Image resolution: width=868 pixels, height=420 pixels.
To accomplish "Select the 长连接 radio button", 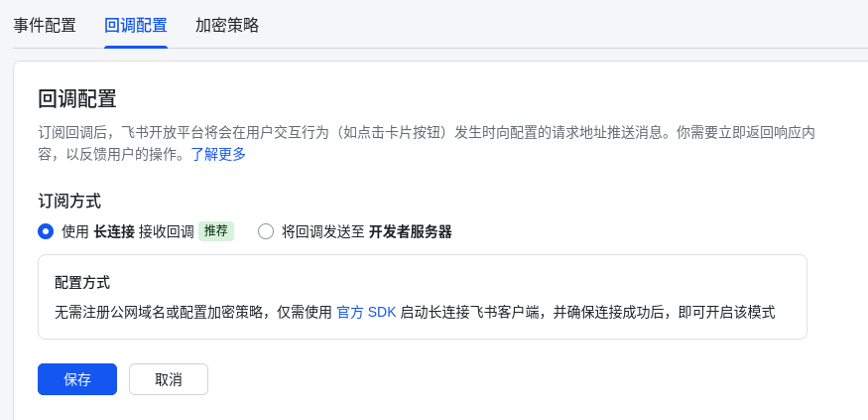I will click(x=46, y=231).
